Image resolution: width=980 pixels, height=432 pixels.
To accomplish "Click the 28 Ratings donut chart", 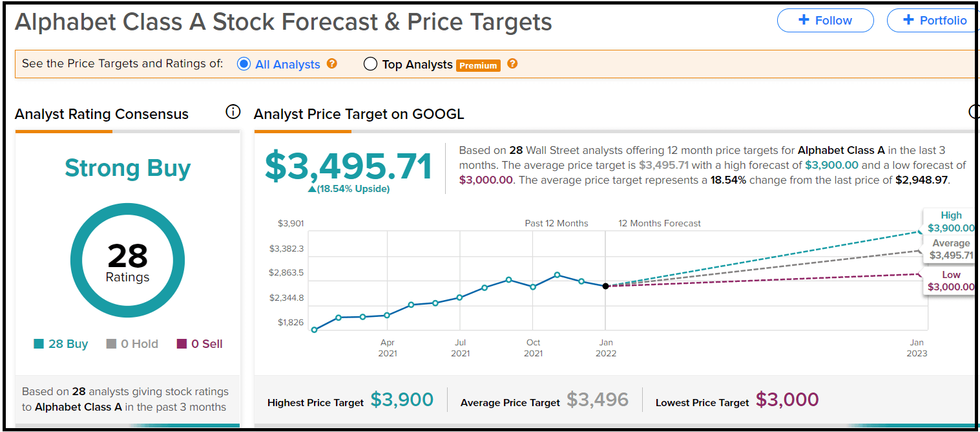I will (127, 261).
